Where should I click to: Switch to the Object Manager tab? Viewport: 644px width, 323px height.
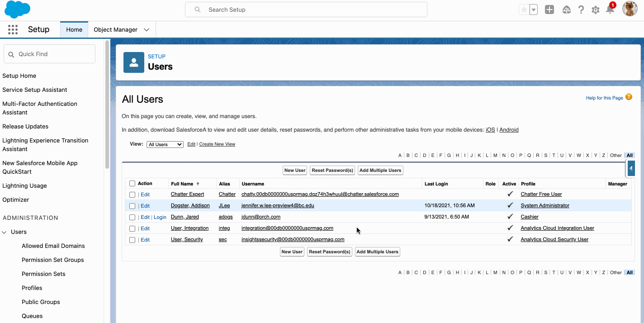tap(115, 29)
